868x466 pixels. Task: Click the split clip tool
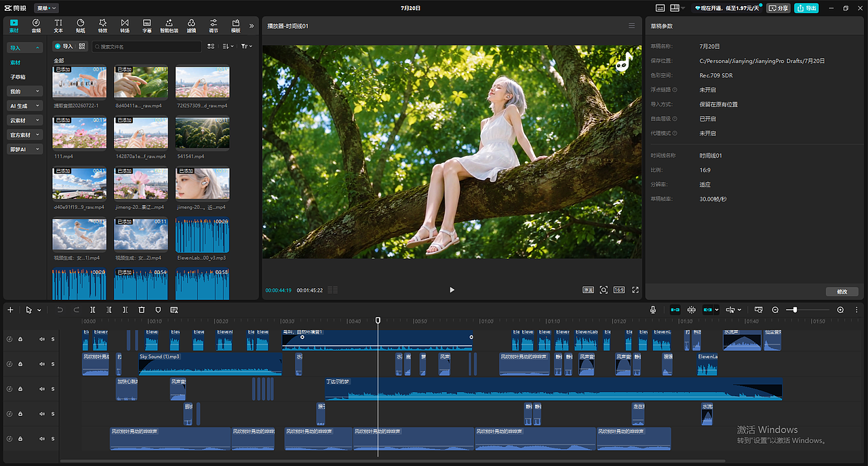click(x=92, y=310)
